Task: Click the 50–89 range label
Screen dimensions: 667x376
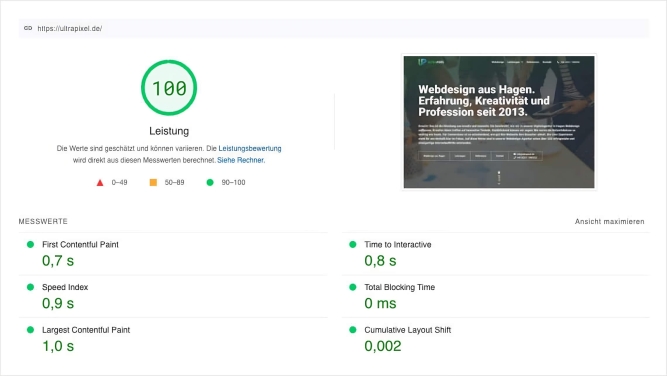Action: click(174, 182)
